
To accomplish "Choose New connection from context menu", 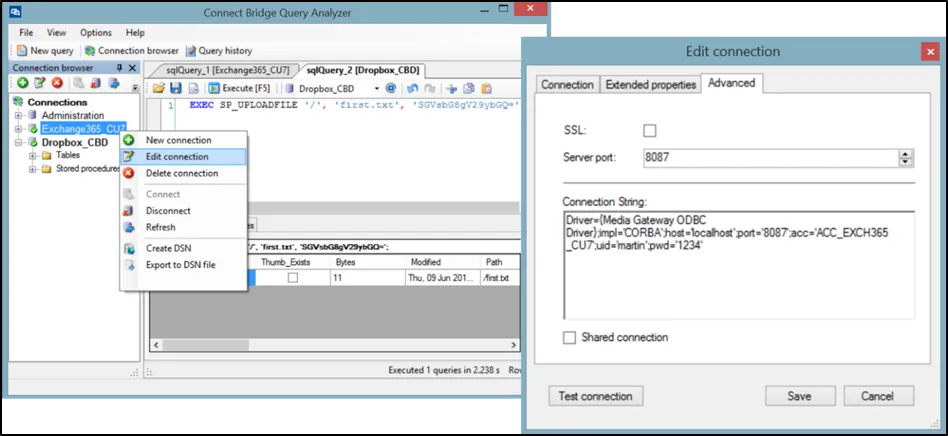I will [183, 140].
